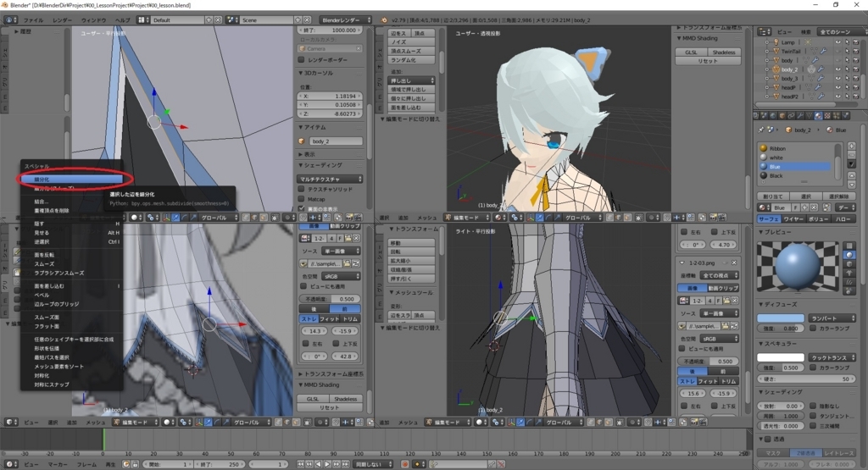Click the ランダム化 tool button
Screen dimensions: 868x470
coord(410,60)
